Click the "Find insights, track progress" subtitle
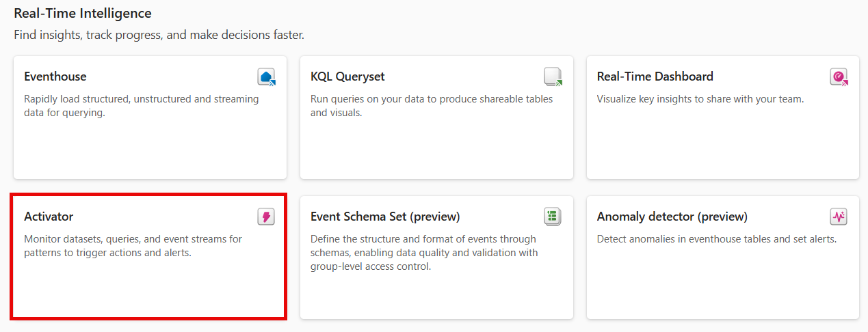The image size is (868, 332). point(159,34)
